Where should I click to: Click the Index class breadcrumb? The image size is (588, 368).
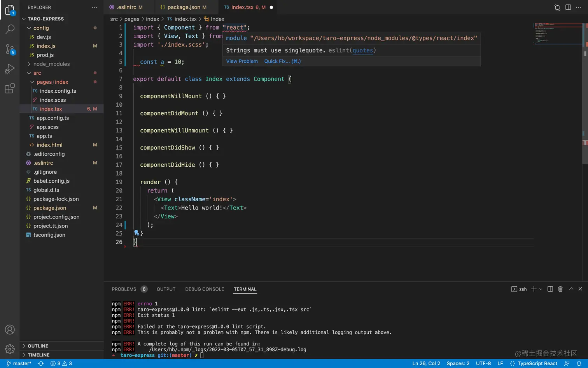[x=214, y=19]
